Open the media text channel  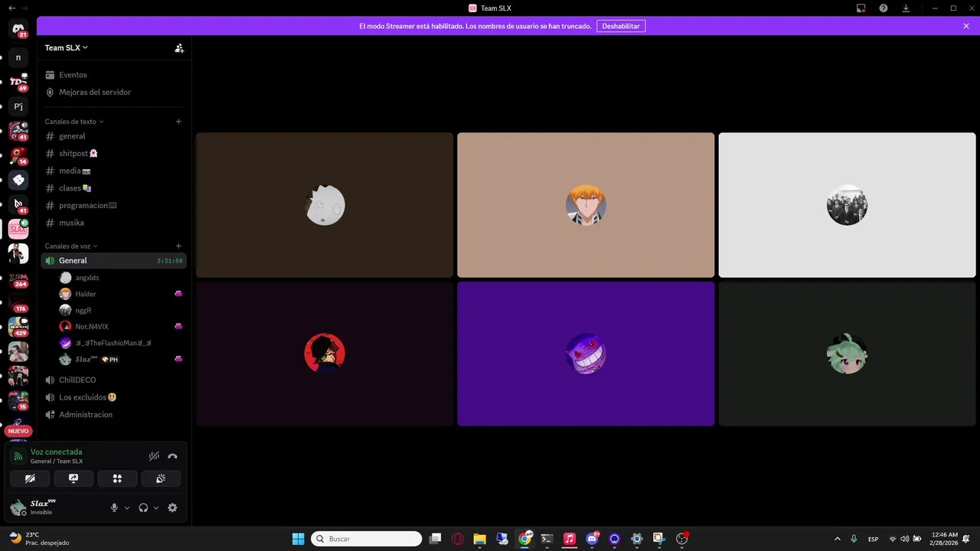(x=113, y=171)
